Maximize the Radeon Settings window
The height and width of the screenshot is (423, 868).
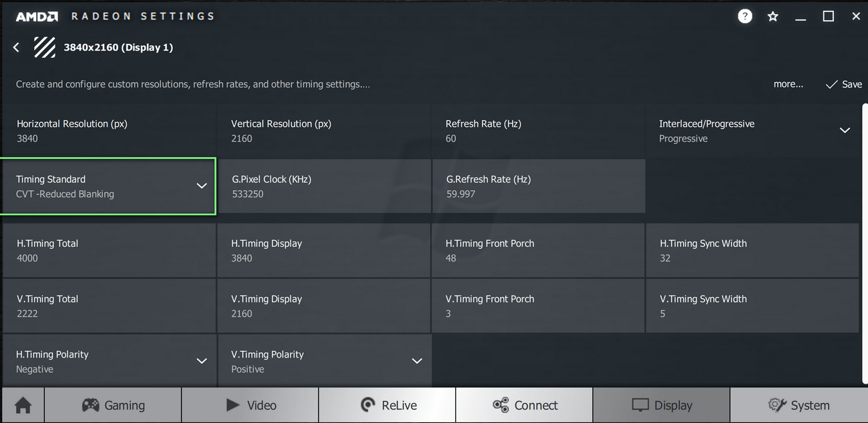coord(828,17)
